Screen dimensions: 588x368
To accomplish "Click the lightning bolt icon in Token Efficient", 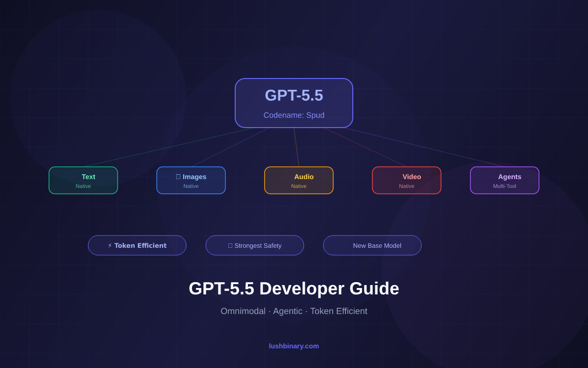I will pos(110,245).
